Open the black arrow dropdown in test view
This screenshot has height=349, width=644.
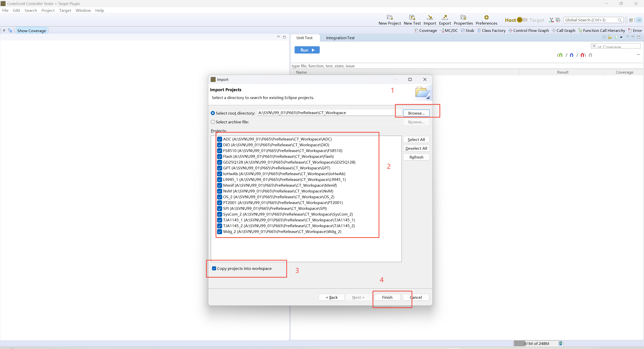pyautogui.click(x=621, y=37)
